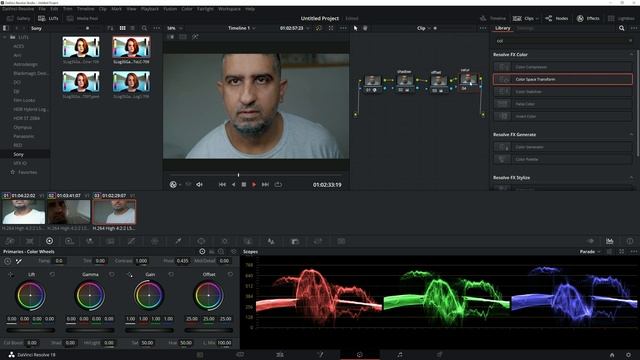Select the Color Compressor effect
The width and height of the screenshot is (640, 360).
point(563,67)
